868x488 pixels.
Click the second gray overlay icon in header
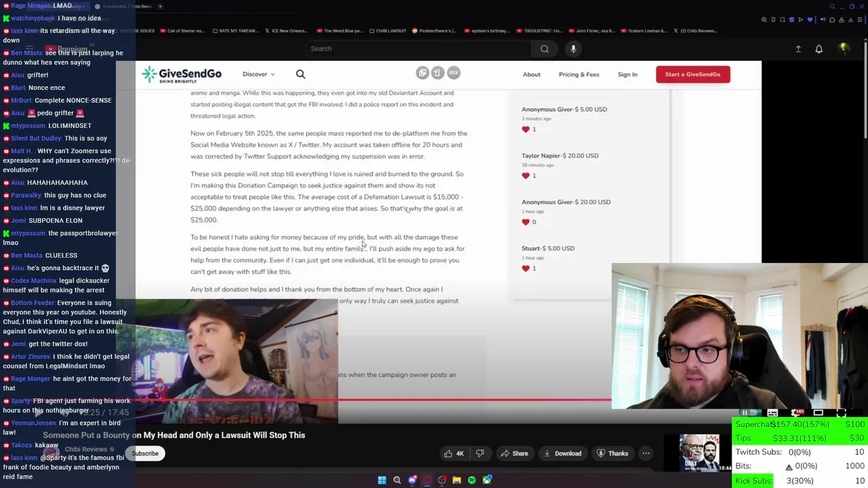[437, 73]
